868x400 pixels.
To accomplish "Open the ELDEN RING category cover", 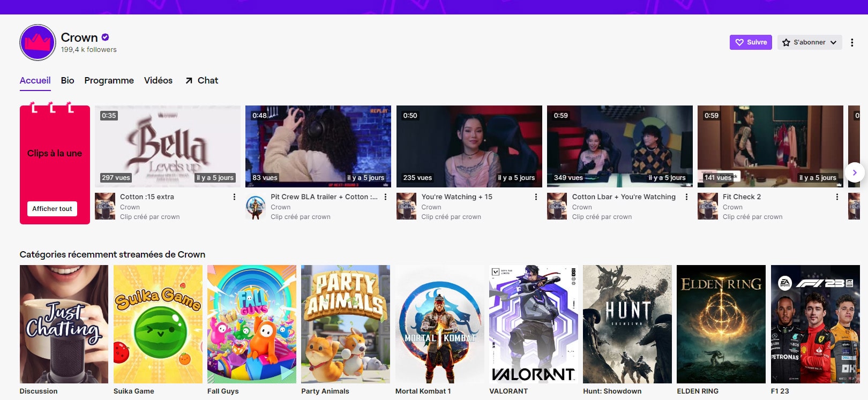I will (x=721, y=324).
